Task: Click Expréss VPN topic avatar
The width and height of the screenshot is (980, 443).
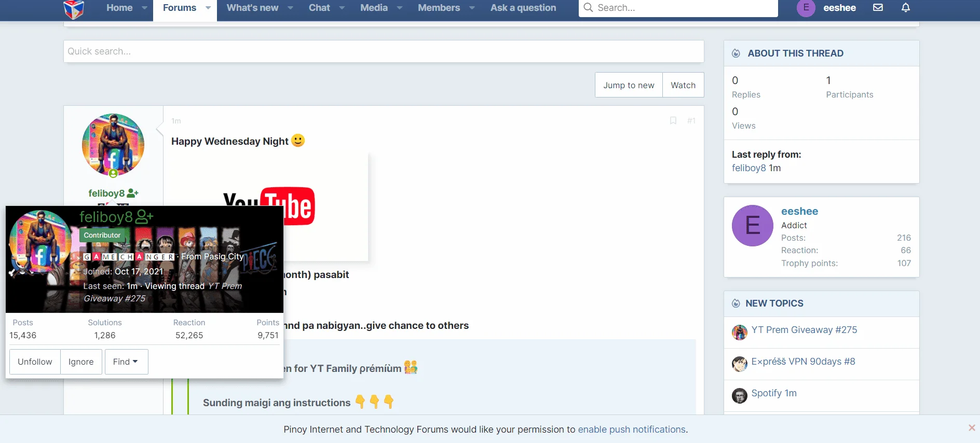Action: coord(740,364)
